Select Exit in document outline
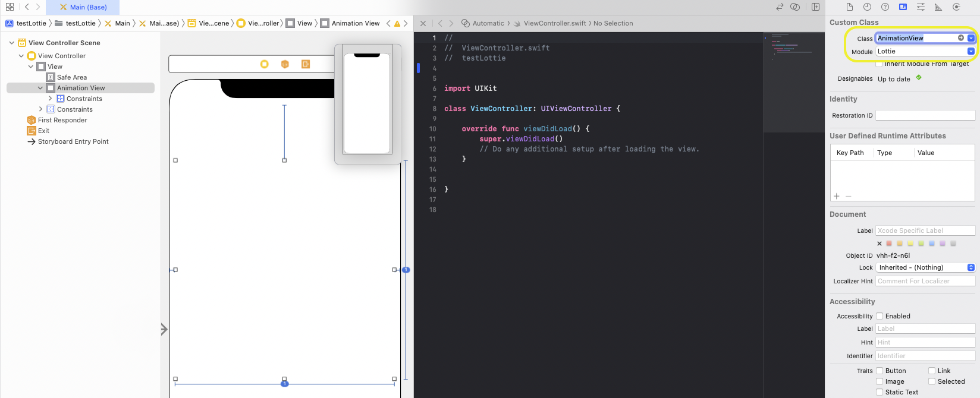This screenshot has width=980, height=398. coord(39,131)
